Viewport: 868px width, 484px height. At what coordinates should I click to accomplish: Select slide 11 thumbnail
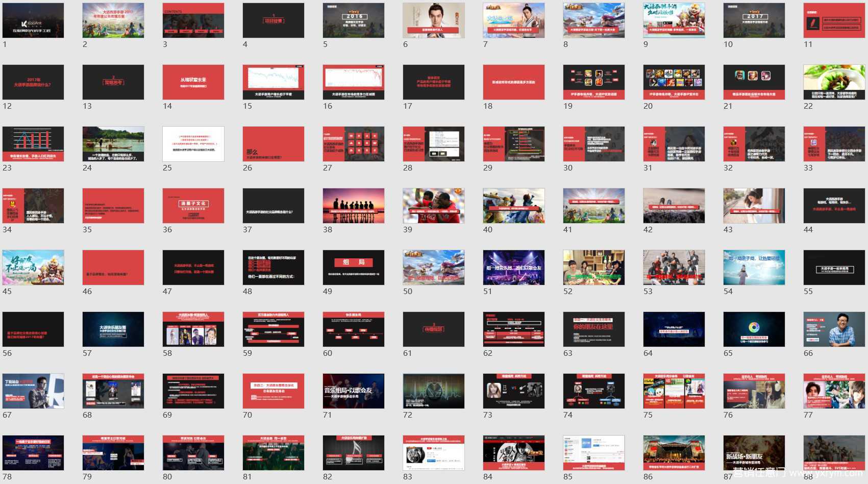point(834,20)
